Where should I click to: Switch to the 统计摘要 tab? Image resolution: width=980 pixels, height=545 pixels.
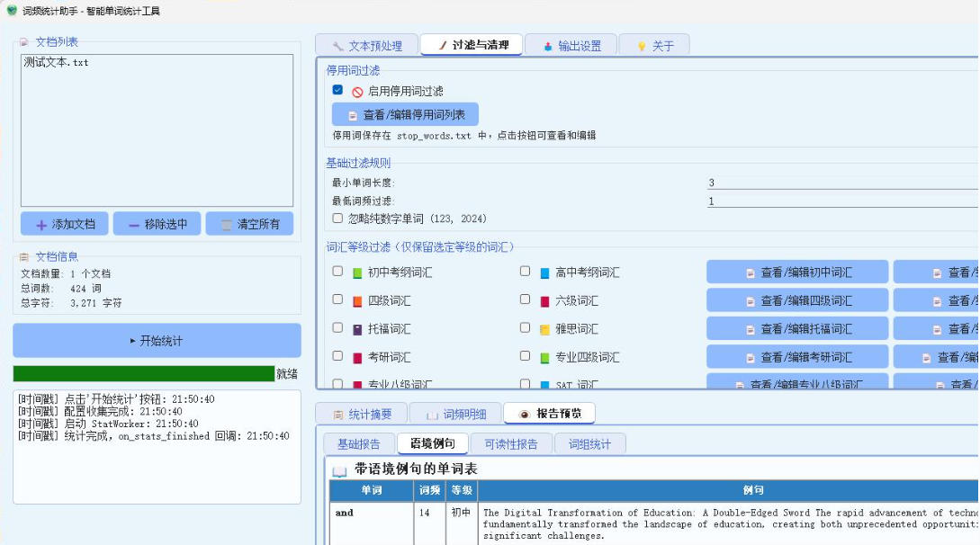(x=362, y=414)
